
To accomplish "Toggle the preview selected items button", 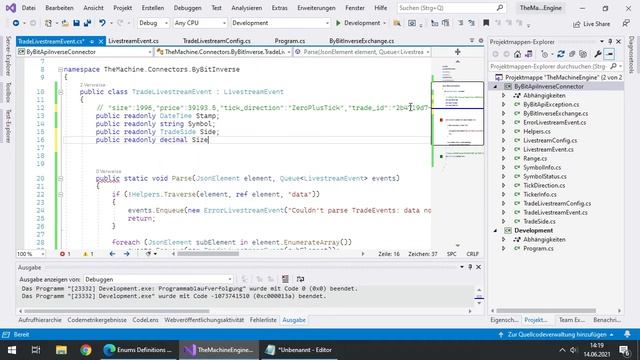I will 609,54.
